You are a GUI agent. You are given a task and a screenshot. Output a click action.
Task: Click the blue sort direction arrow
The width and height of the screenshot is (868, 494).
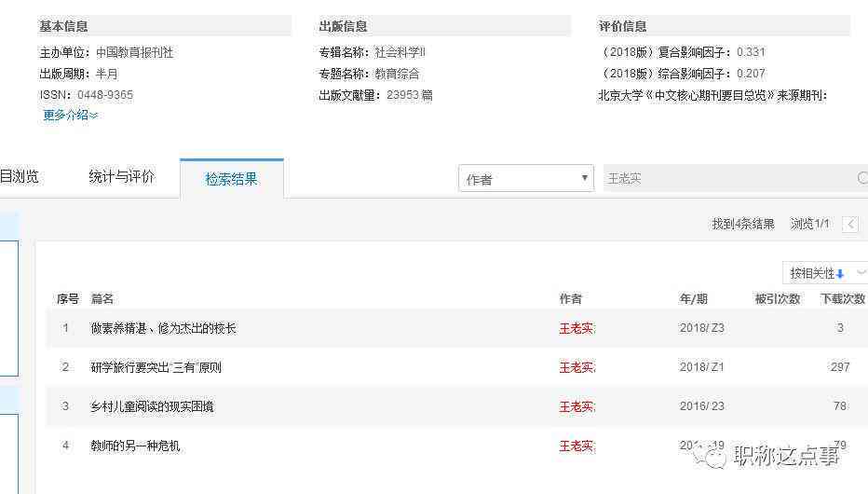pyautogui.click(x=840, y=274)
